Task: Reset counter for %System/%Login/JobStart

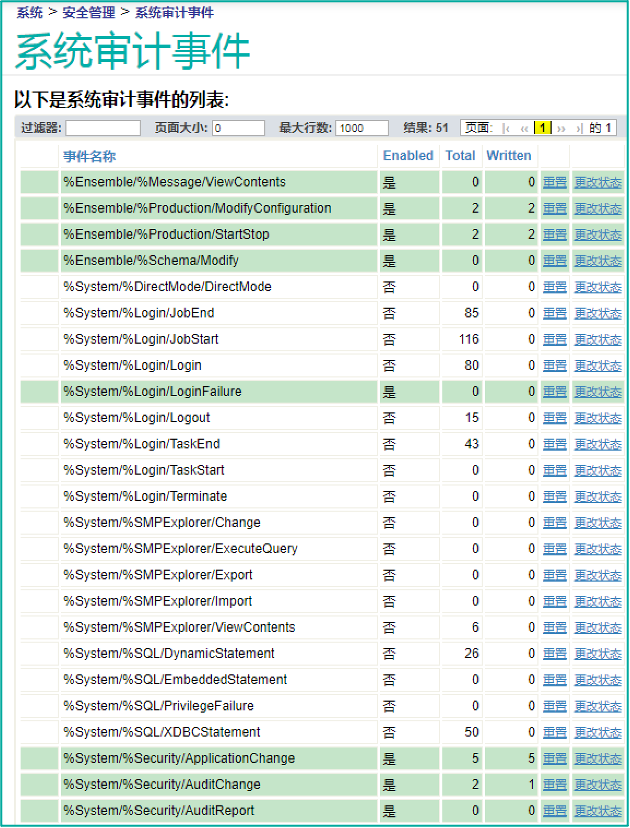Action: point(554,340)
